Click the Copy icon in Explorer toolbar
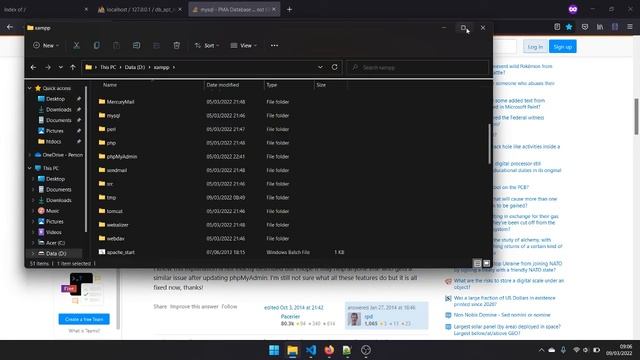 pyautogui.click(x=96, y=45)
